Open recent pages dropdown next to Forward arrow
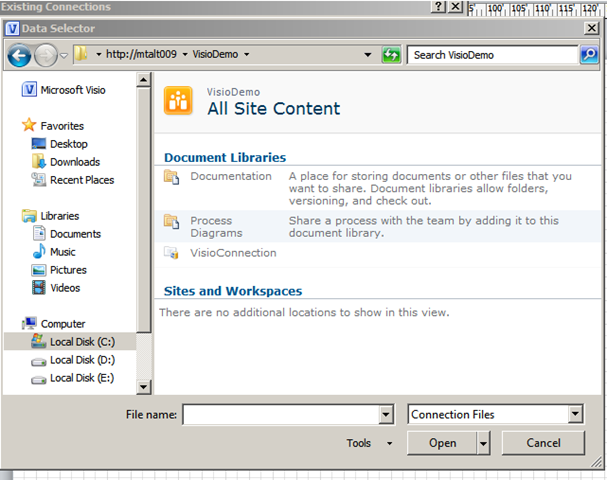The width and height of the screenshot is (607, 480). point(64,56)
